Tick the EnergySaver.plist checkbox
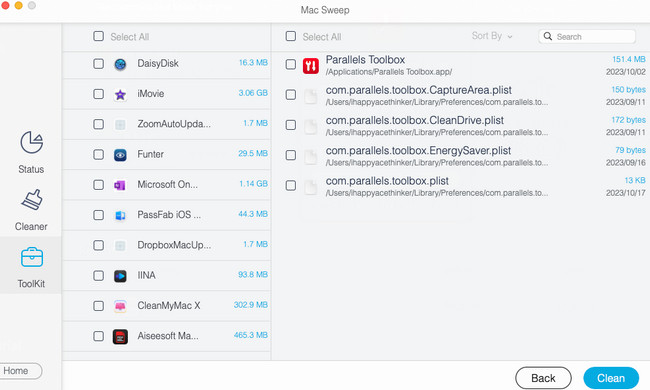The width and height of the screenshot is (650, 390). pos(291,155)
